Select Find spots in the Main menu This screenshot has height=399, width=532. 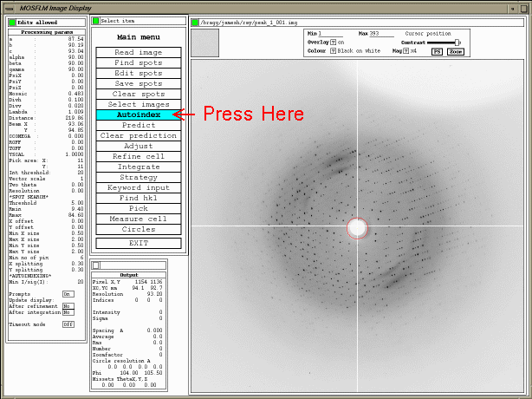point(139,62)
